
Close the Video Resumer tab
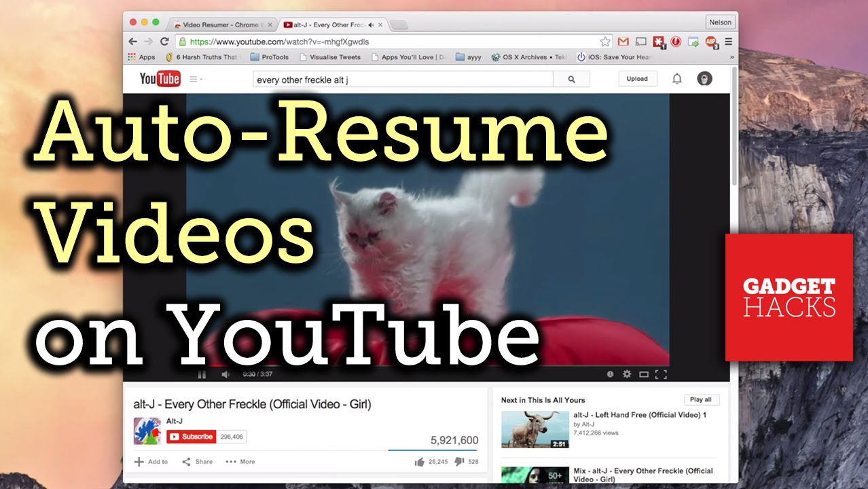coord(270,25)
